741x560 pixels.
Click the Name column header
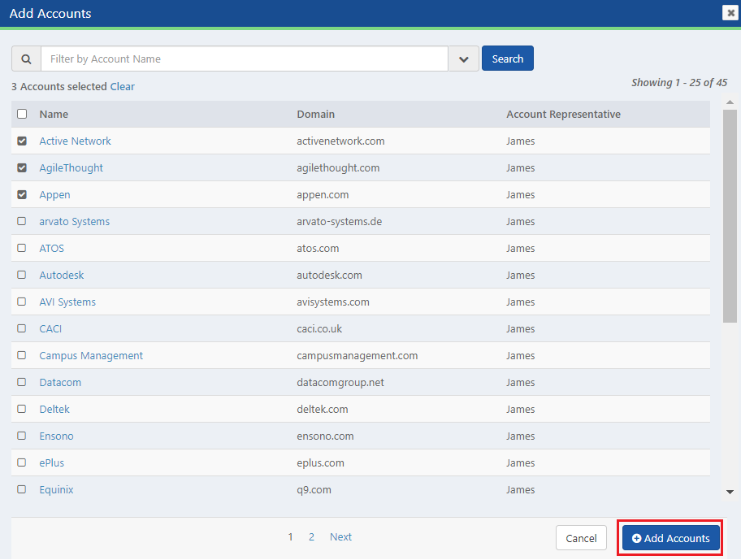54,114
